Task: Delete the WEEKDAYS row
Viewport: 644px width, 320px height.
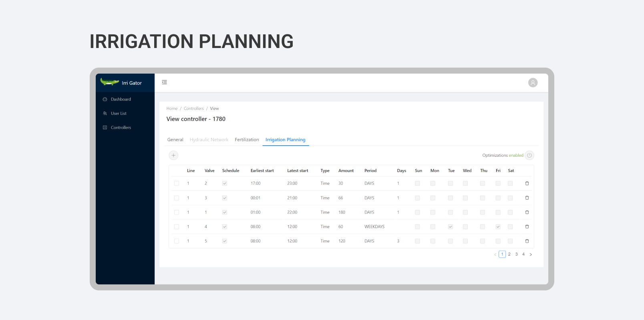Action: pyautogui.click(x=527, y=226)
